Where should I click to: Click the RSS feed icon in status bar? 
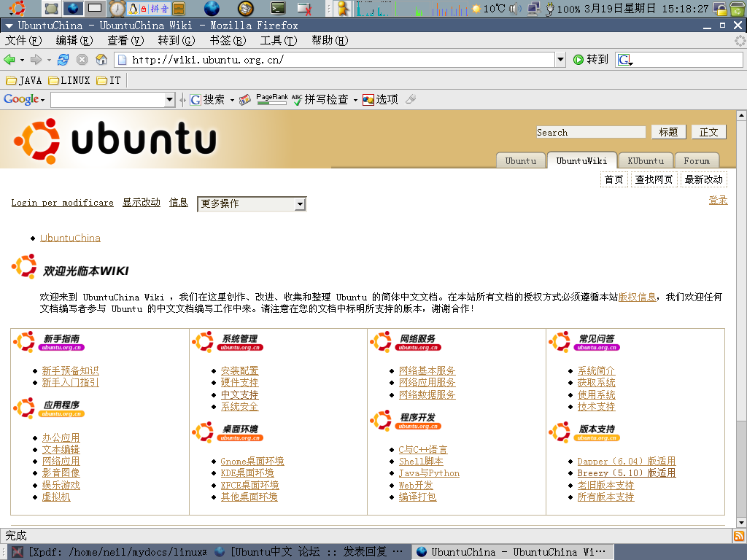click(739, 536)
